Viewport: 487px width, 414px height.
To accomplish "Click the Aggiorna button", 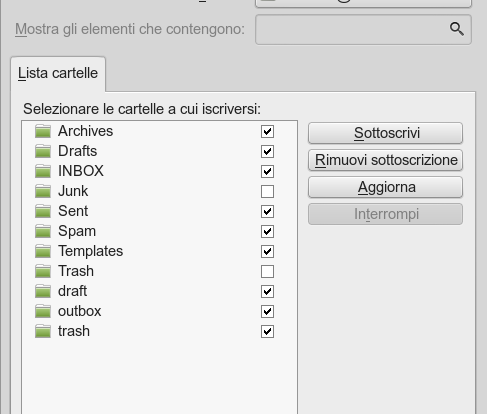I will pyautogui.click(x=386, y=187).
